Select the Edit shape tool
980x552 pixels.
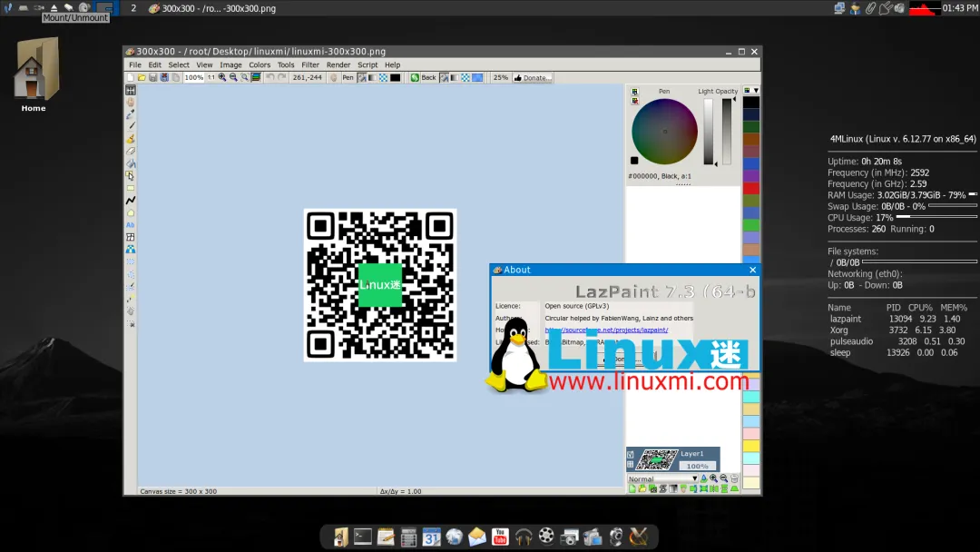click(x=131, y=175)
